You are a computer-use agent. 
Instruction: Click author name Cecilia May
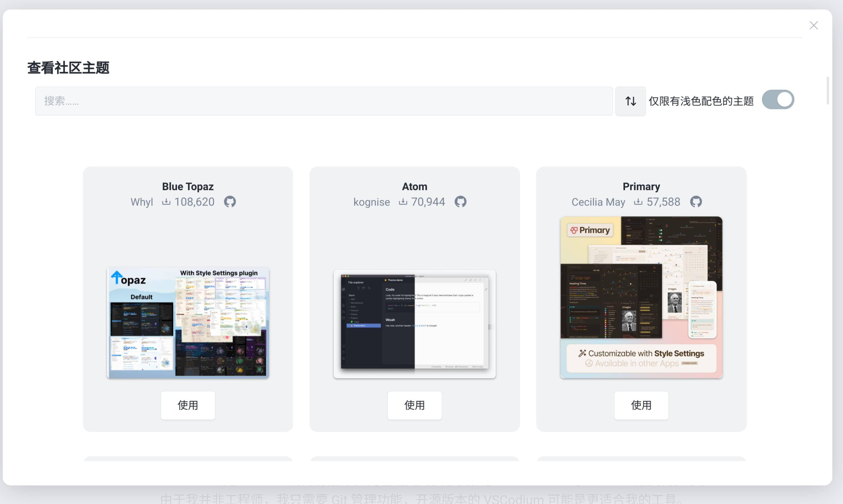tap(598, 202)
